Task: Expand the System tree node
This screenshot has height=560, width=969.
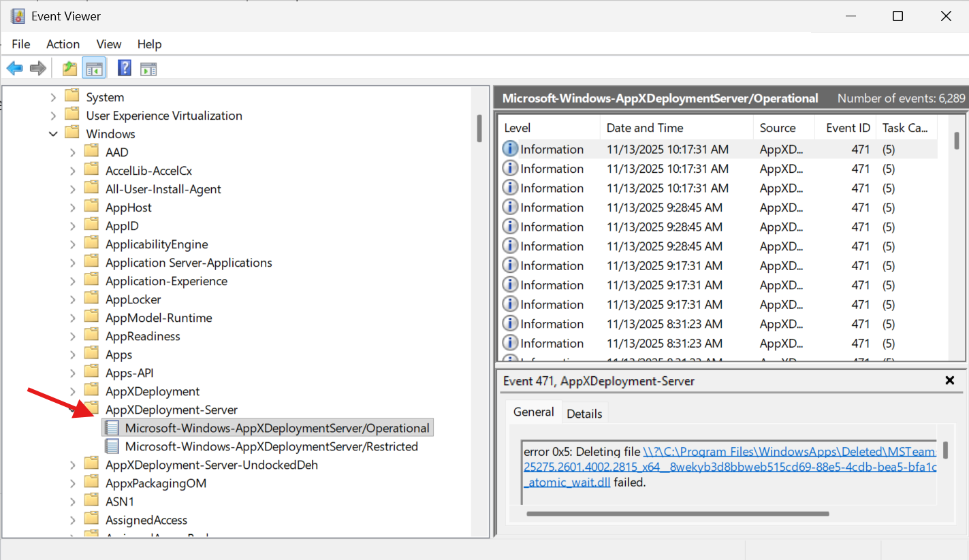Action: 53,97
